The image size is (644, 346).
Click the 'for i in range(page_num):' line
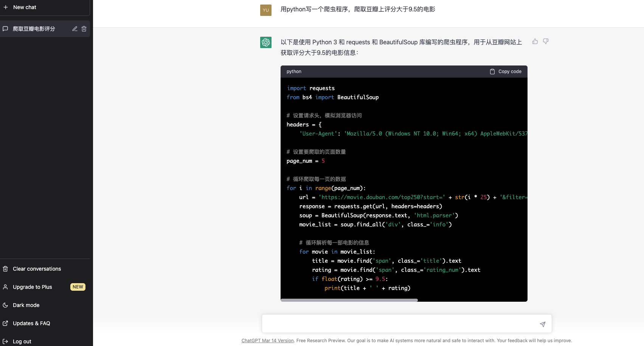coord(326,188)
